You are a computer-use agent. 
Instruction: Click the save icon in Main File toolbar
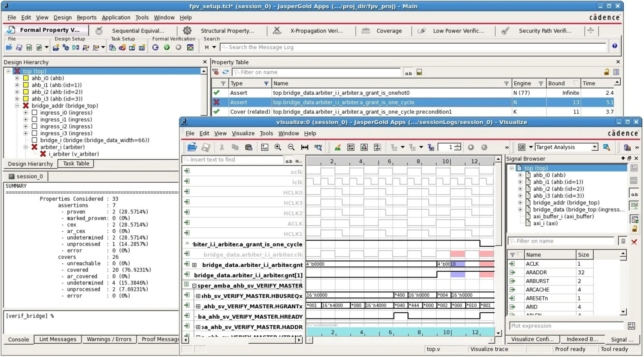point(19,47)
